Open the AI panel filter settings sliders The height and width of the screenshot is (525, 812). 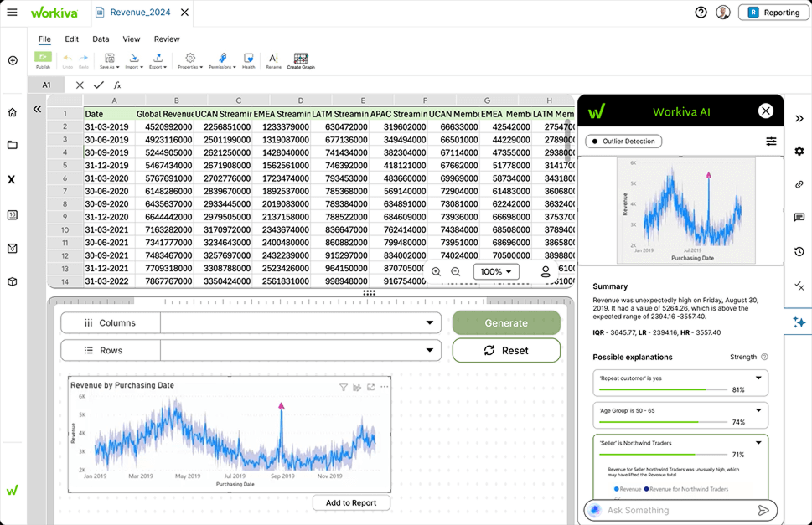pyautogui.click(x=771, y=142)
